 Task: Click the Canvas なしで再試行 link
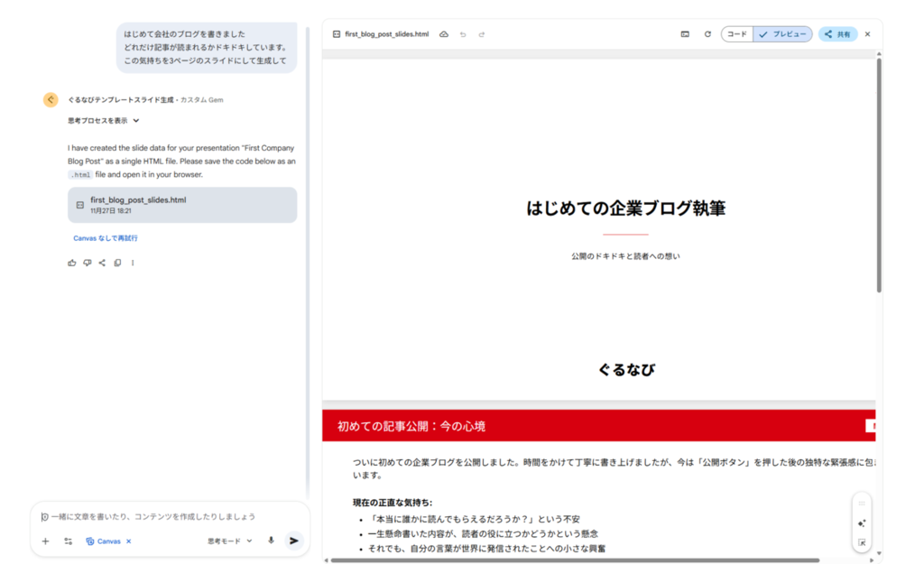click(106, 238)
